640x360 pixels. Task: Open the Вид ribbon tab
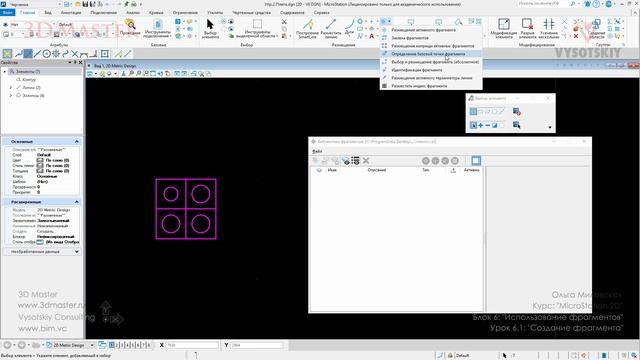(x=48, y=13)
